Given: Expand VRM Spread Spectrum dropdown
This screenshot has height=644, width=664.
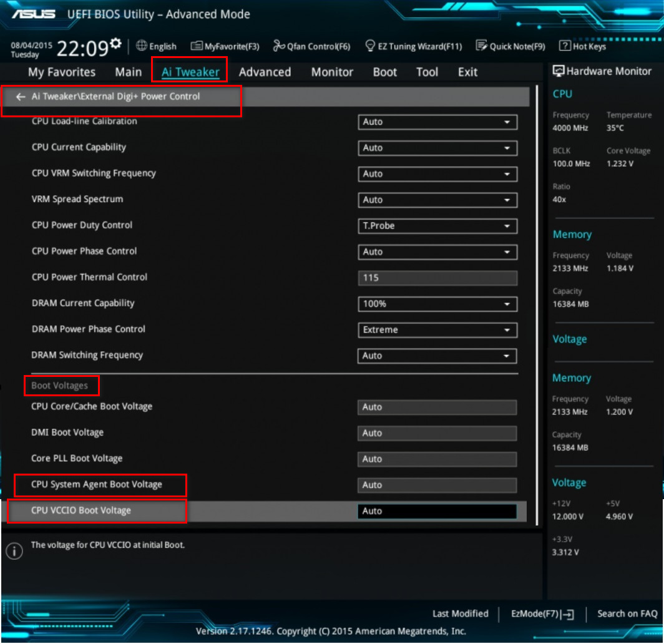Looking at the screenshot, I should click(x=437, y=200).
